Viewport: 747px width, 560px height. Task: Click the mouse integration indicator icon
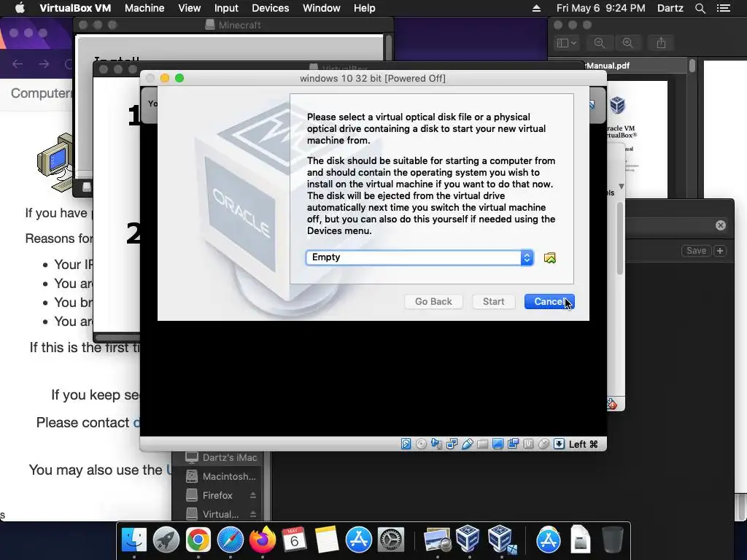pos(543,444)
